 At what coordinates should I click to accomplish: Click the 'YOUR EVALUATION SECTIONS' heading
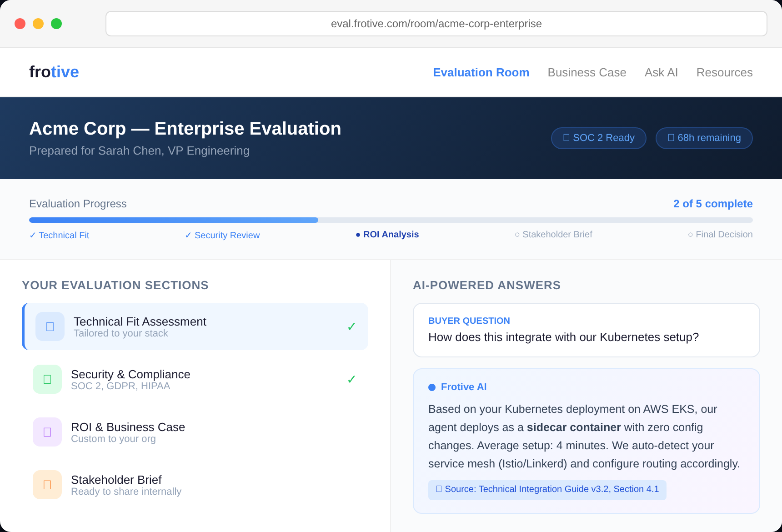(115, 285)
